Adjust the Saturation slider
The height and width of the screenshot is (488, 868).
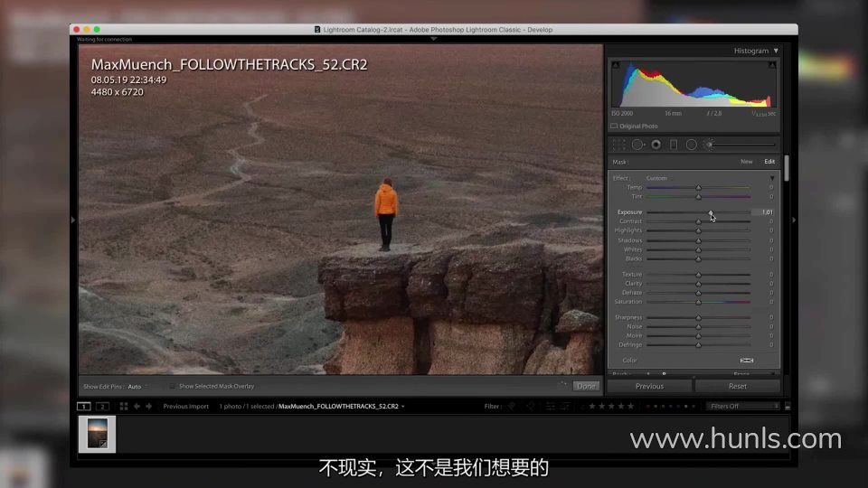[x=699, y=302]
